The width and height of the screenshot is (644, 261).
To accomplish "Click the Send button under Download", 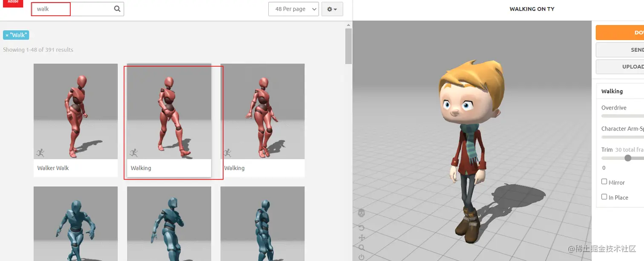I will point(620,50).
